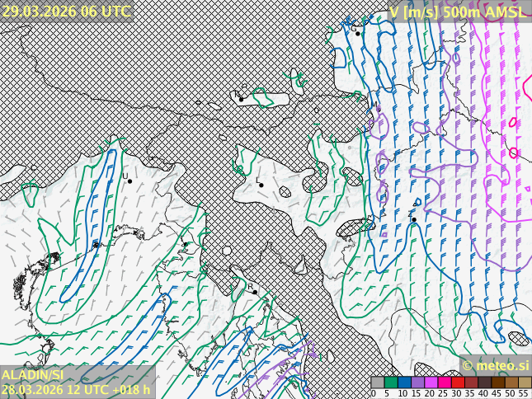Pick the dark brown 45–50 legend swatch
The image size is (532, 399).
(498, 383)
